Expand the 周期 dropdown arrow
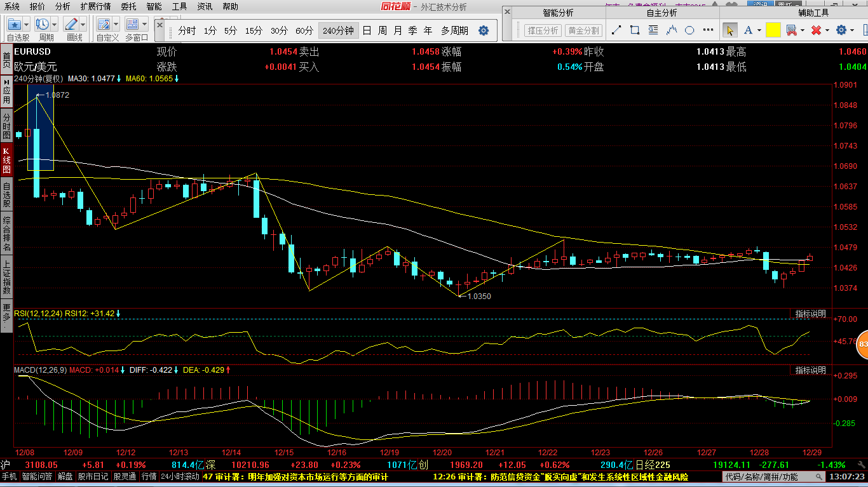The image size is (868, 487). [55, 25]
